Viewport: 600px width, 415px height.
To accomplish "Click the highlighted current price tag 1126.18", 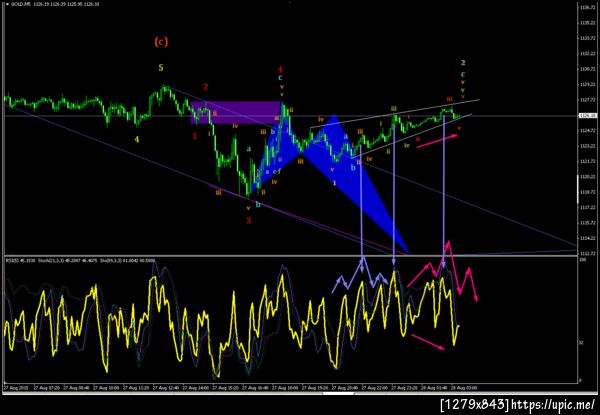I will (x=586, y=115).
